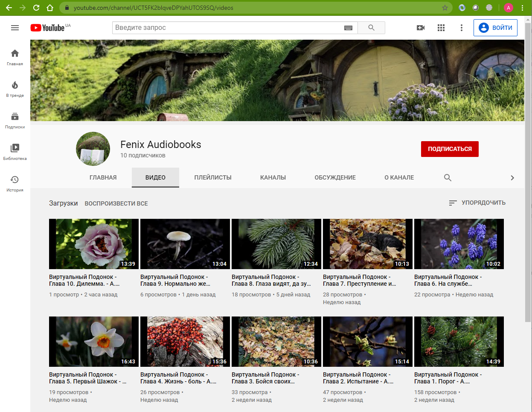Click Play All next to Uploads
The width and height of the screenshot is (532, 412).
(x=116, y=203)
